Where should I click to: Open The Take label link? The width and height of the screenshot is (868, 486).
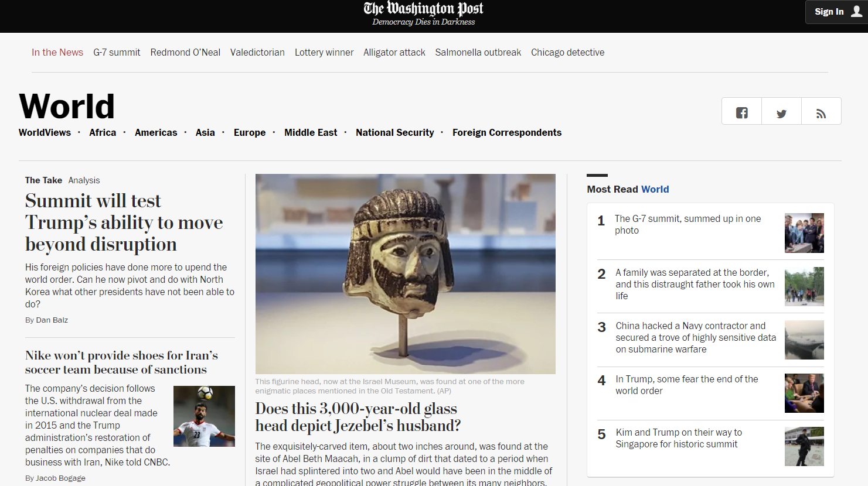[43, 180]
